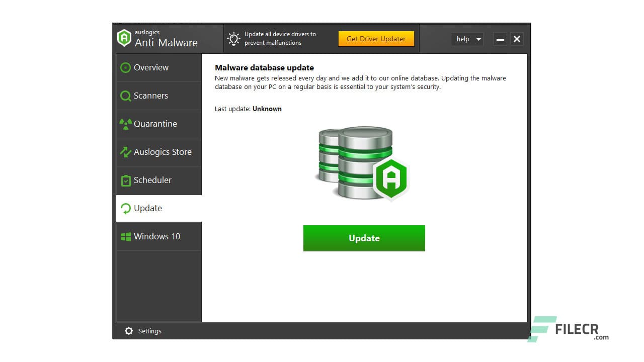Click the Update refresh arrow icon
Viewport: 644px width, 362px height.
[125, 208]
